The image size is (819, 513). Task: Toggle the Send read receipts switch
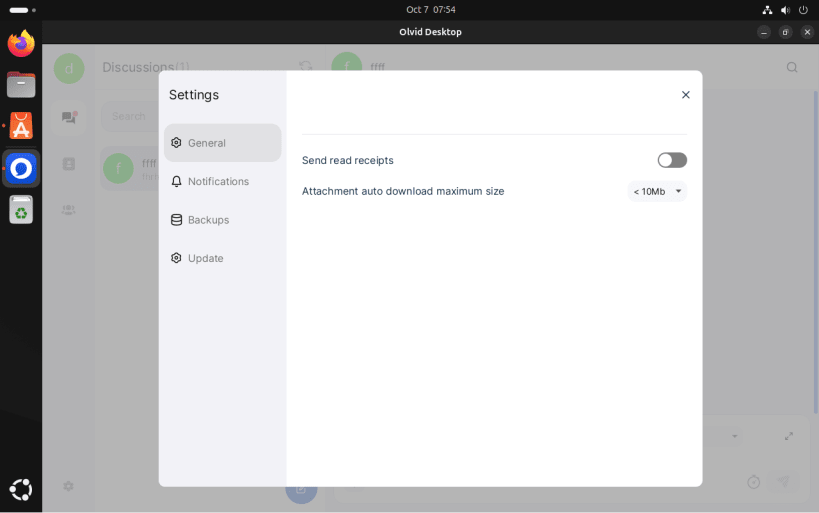point(672,160)
